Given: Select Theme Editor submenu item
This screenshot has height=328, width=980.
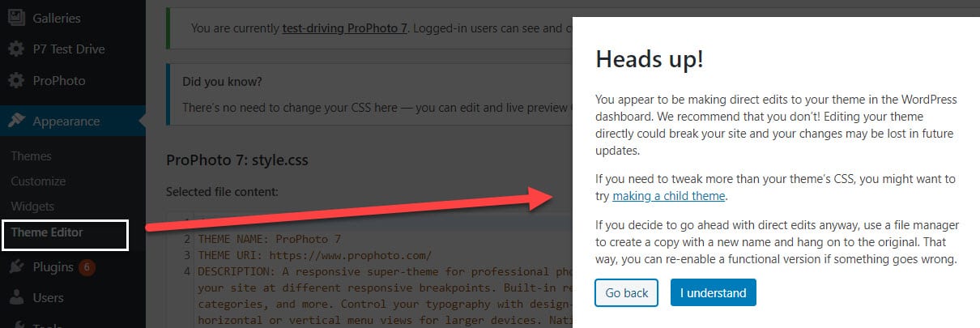Looking at the screenshot, I should pyautogui.click(x=47, y=232).
